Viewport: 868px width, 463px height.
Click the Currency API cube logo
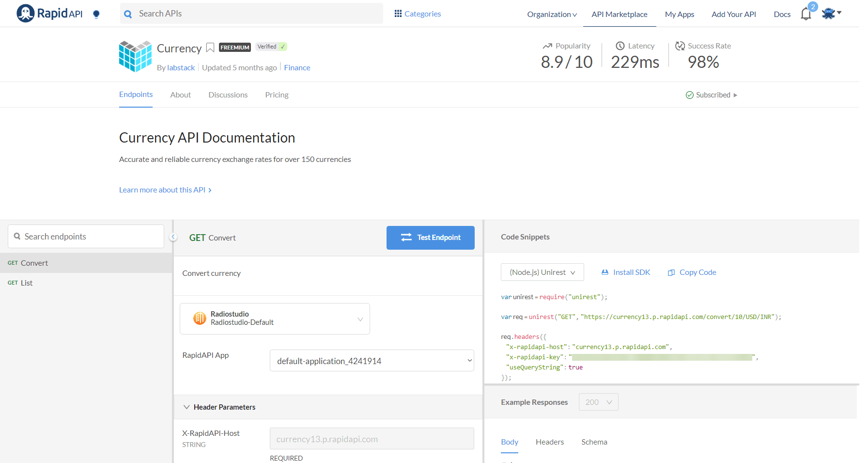136,56
